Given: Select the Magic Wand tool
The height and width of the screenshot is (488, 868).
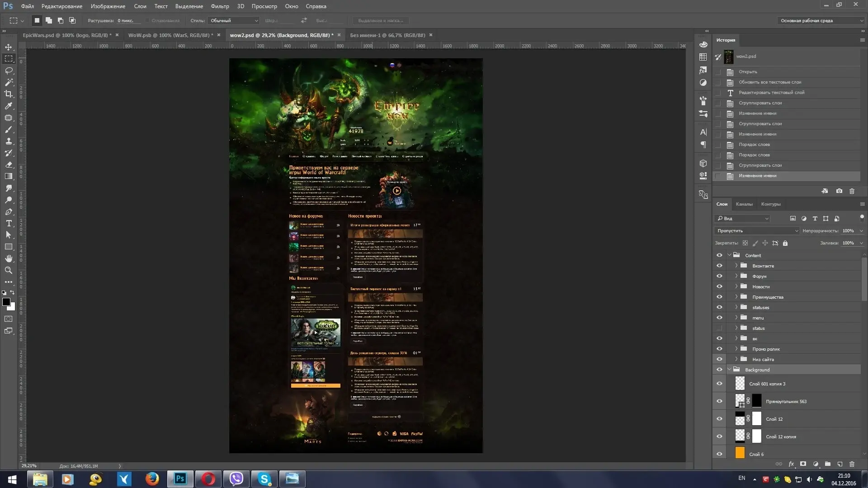Looking at the screenshot, I should click(x=9, y=82).
